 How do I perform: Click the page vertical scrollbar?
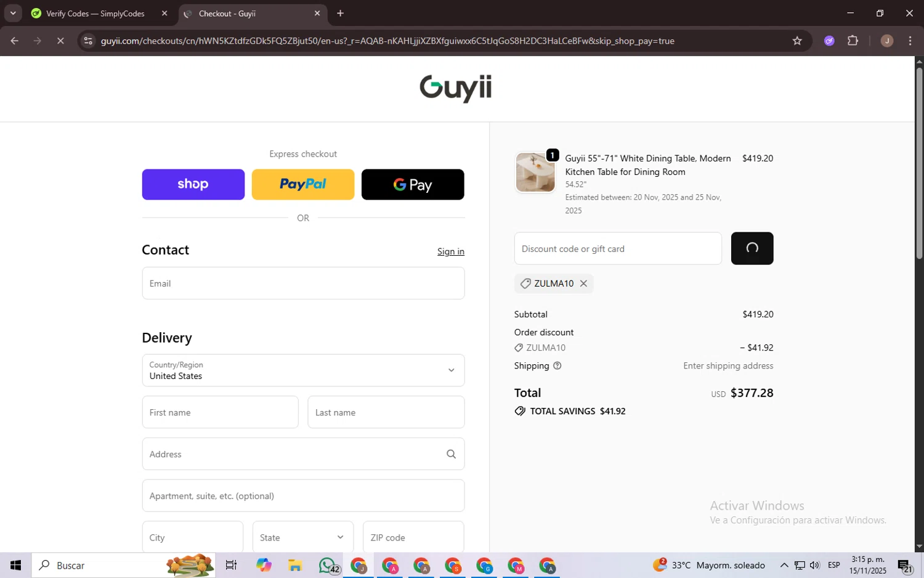(x=919, y=163)
